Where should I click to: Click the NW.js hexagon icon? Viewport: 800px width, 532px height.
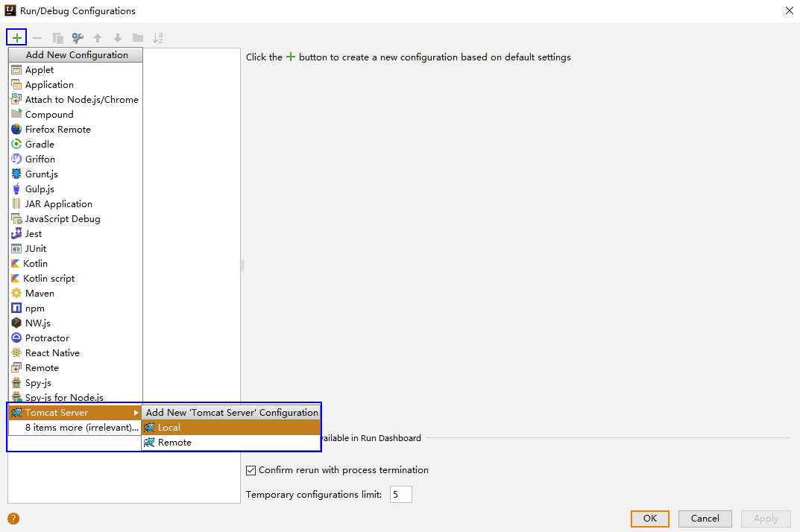16,323
